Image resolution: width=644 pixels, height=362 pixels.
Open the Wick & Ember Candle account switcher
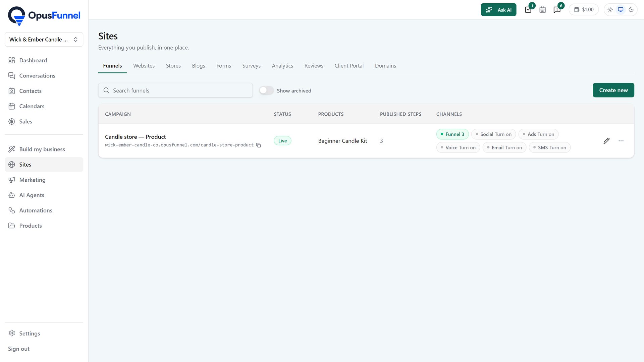[x=44, y=40]
